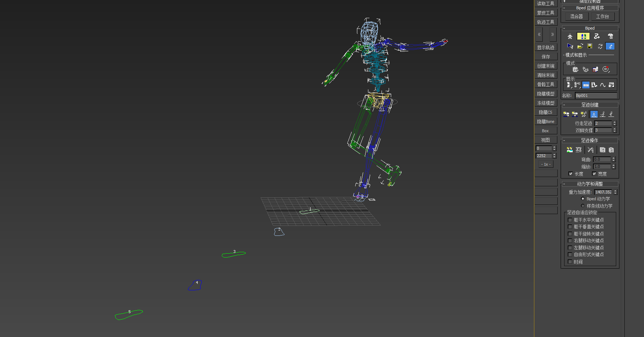Enable 躯干旋转关键点 checkbox

click(570, 234)
